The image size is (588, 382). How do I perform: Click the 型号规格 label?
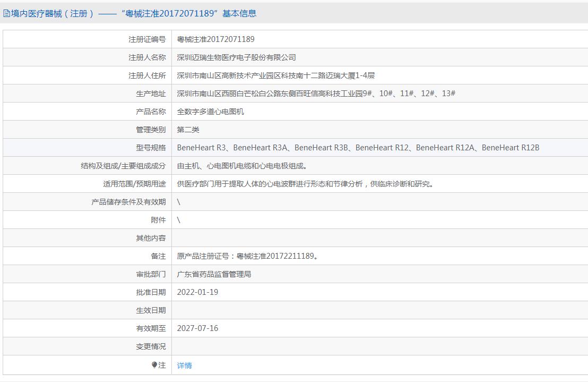tap(151, 148)
